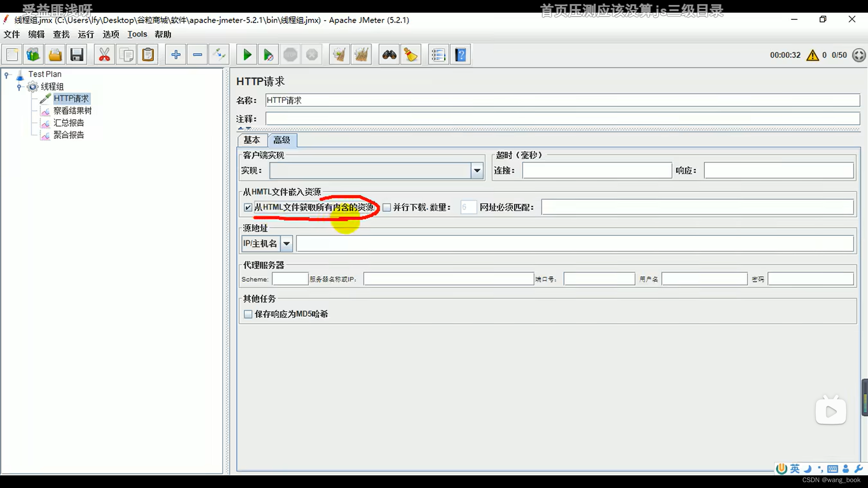This screenshot has height=488, width=868.
Task: Clear results with single broom icon
Action: [340, 55]
